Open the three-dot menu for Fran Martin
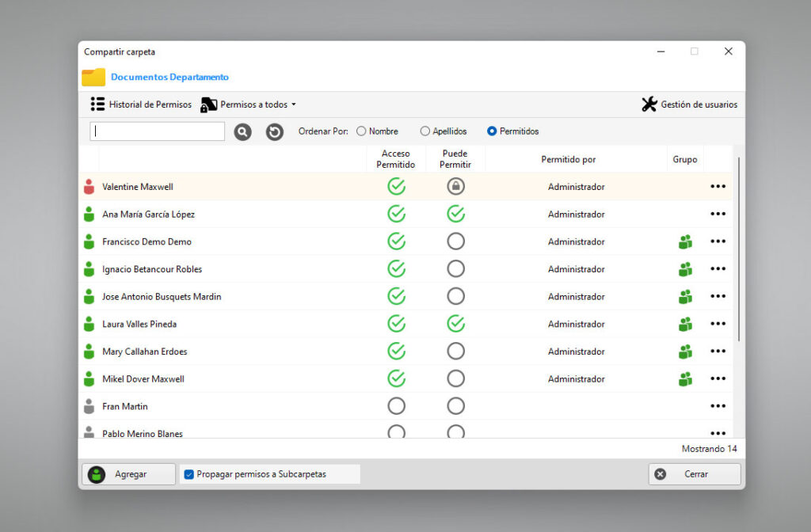 coord(718,406)
